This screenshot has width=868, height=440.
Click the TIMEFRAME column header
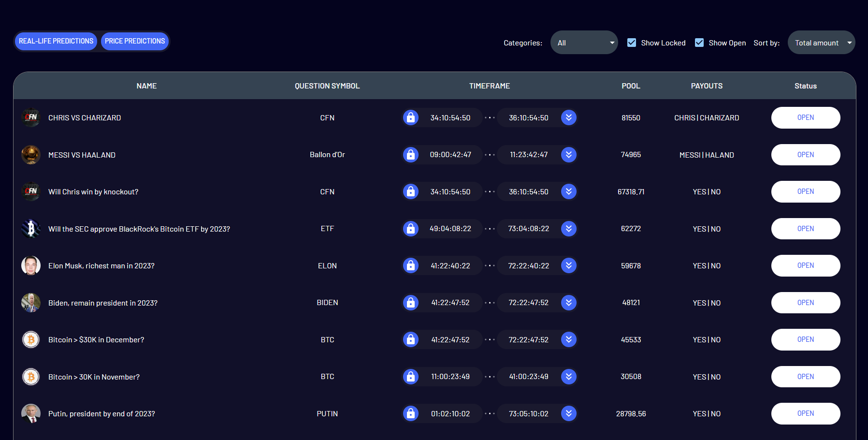(x=490, y=86)
